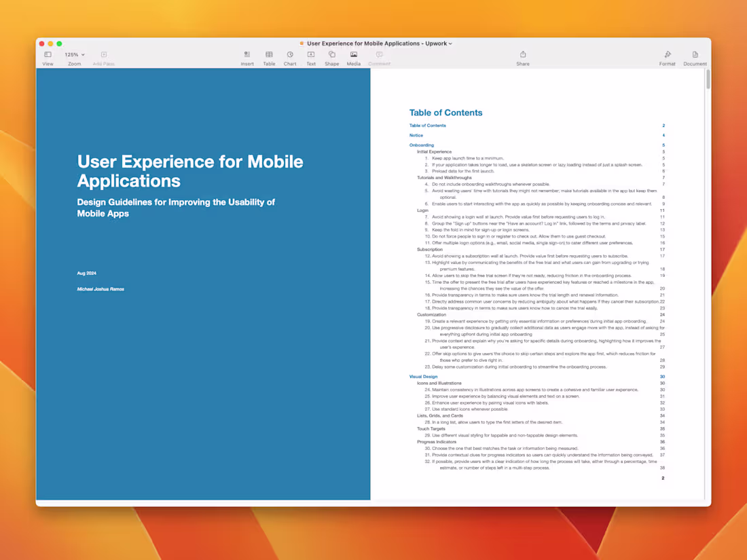Open the Insert menu icon
The width and height of the screenshot is (747, 560).
click(x=247, y=56)
